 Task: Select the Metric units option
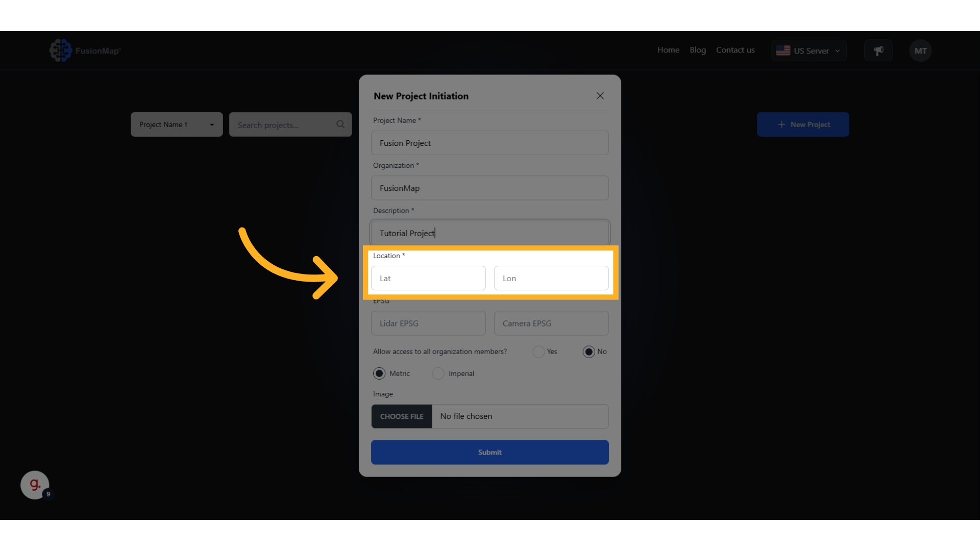[x=379, y=373]
